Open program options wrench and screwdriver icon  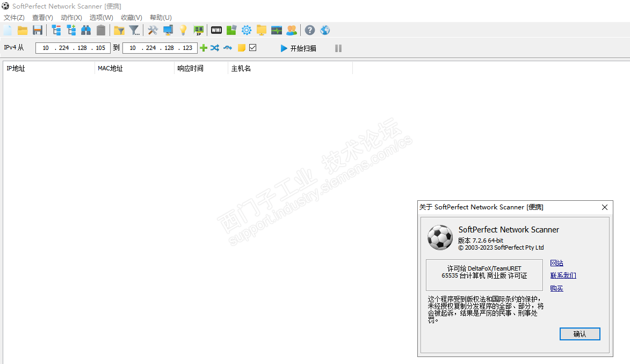[153, 30]
